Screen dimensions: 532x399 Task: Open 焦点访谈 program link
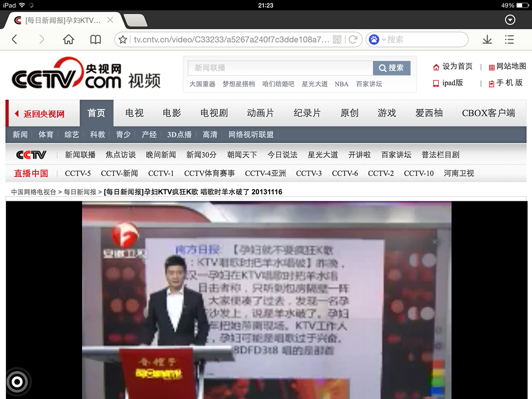121,155
